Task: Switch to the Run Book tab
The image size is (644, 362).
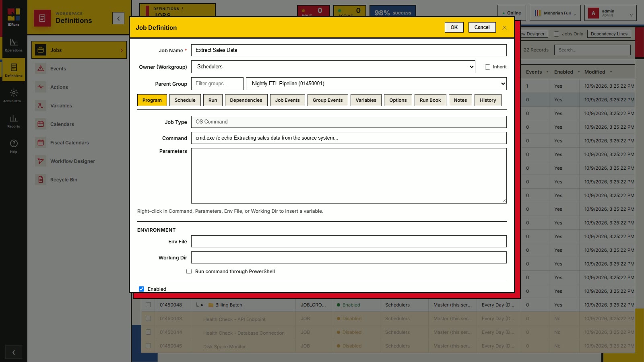Action: (x=430, y=100)
